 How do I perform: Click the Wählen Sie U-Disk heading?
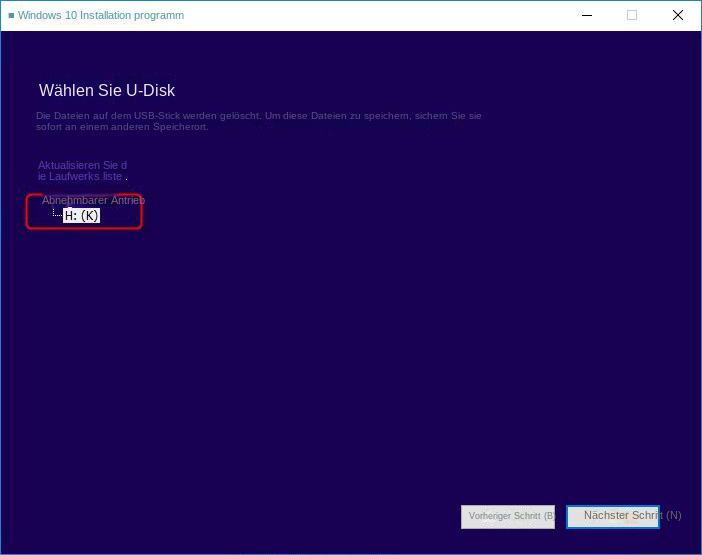tap(107, 90)
